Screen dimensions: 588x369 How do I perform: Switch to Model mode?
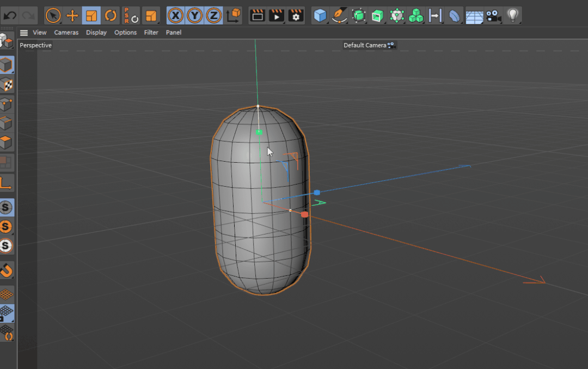(7, 65)
